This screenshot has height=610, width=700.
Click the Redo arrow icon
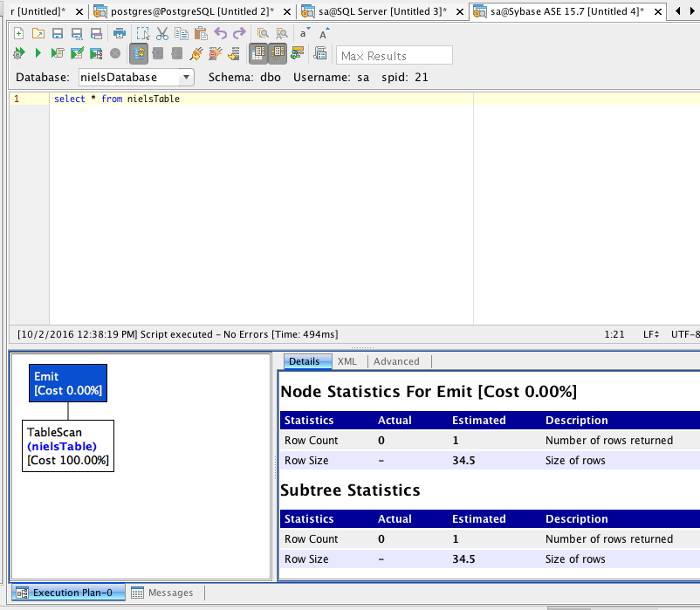(239, 33)
